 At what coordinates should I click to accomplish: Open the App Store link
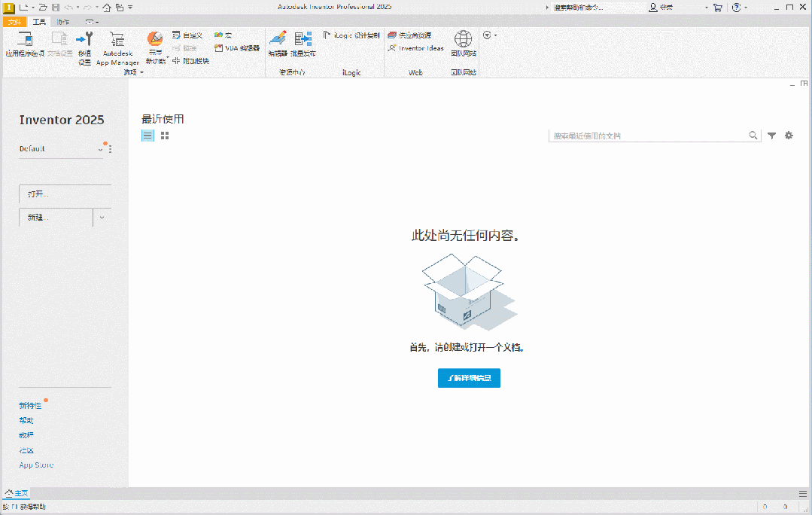pyautogui.click(x=36, y=465)
